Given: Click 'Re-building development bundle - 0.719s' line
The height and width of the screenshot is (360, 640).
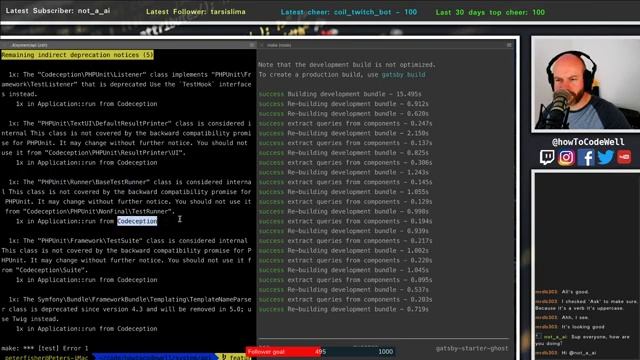Looking at the screenshot, I should pyautogui.click(x=358, y=309).
